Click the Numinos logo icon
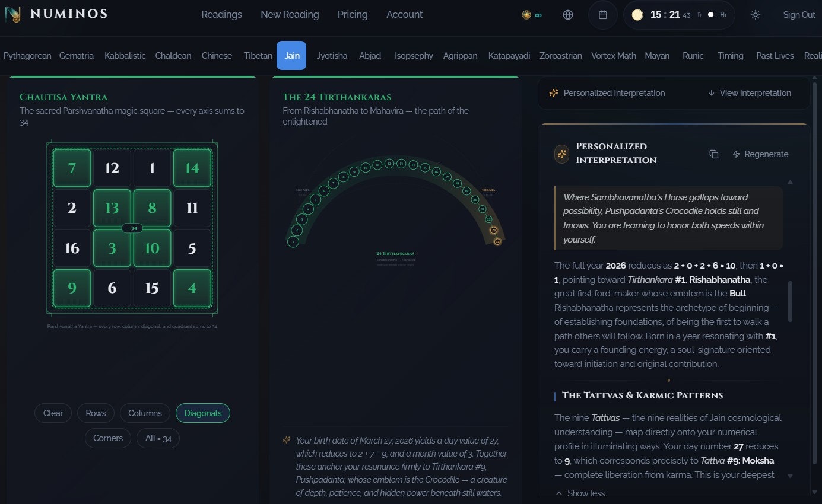This screenshot has height=504, width=822. point(12,14)
